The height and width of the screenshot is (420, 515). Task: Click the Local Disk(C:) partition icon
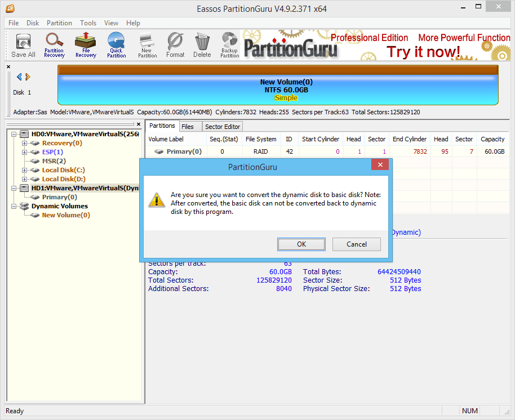pos(35,170)
